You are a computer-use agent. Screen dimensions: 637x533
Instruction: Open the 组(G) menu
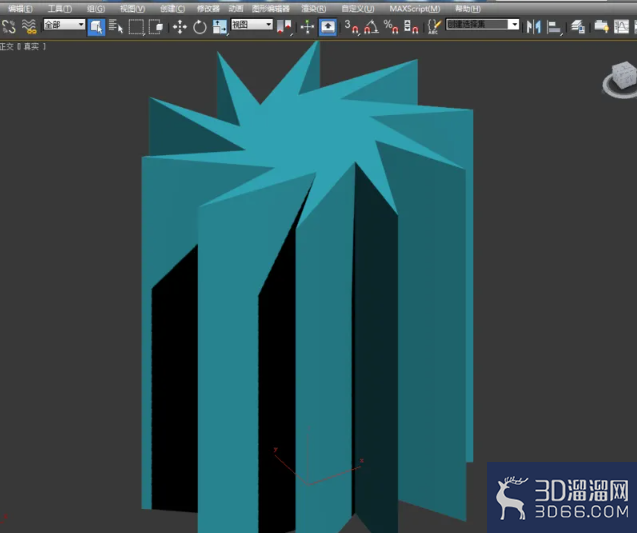tap(96, 9)
